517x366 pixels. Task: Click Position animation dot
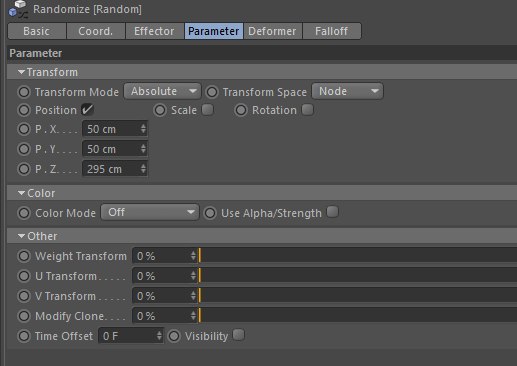click(24, 110)
